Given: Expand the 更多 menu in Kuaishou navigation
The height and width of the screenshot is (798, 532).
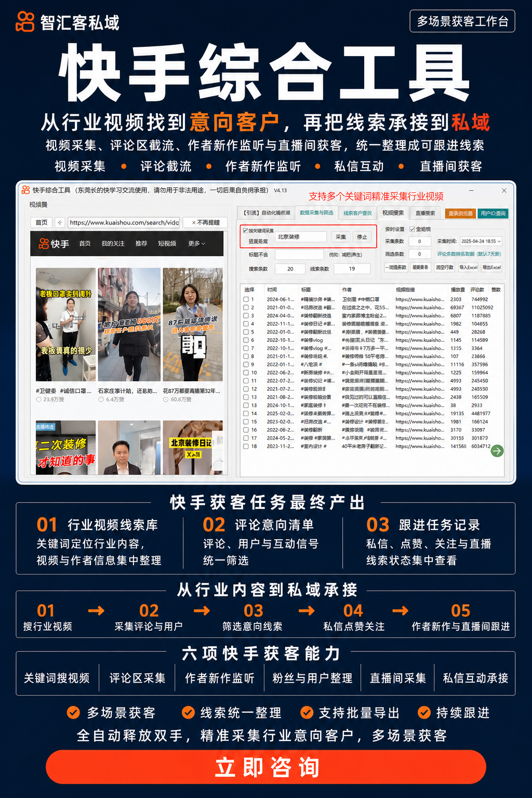Looking at the screenshot, I should (196, 244).
